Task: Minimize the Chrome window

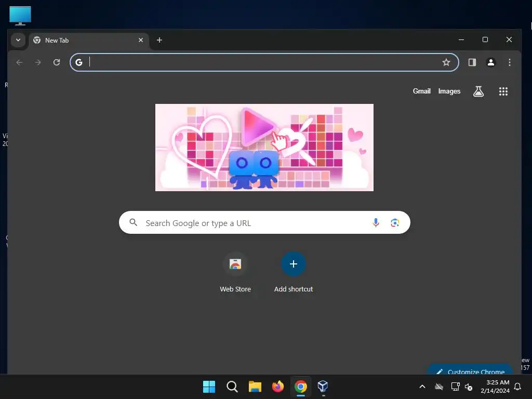Action: click(461, 39)
